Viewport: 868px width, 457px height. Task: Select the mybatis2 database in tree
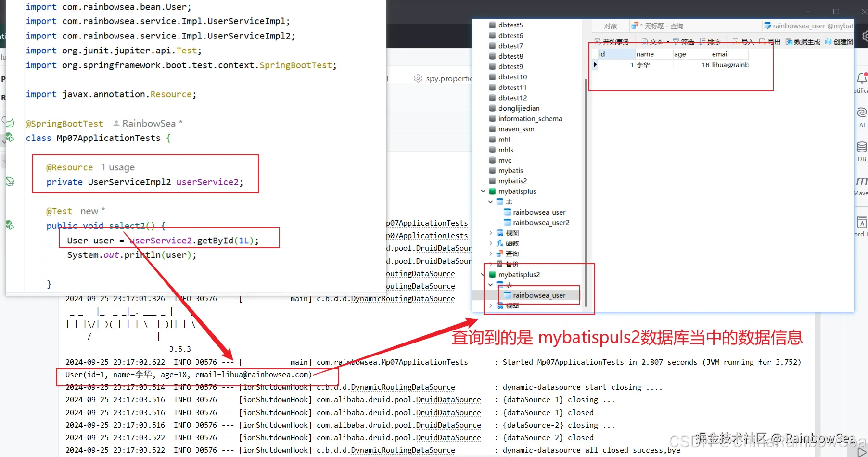[x=512, y=181]
